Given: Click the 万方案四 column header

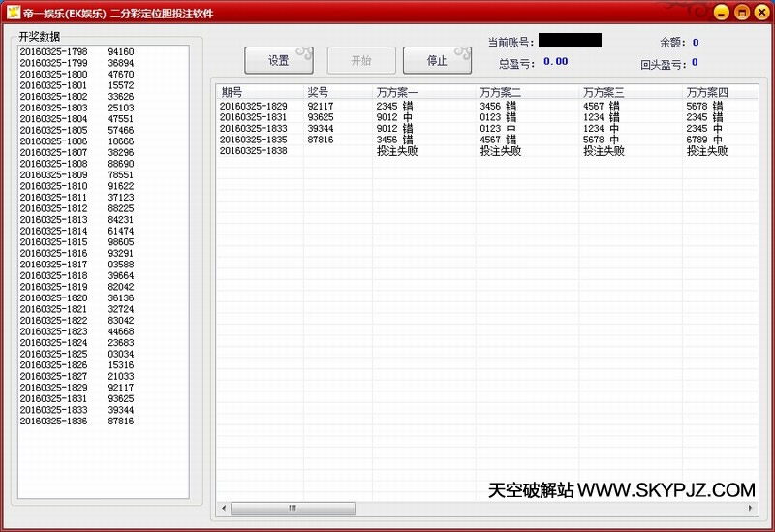Looking at the screenshot, I should [x=717, y=92].
